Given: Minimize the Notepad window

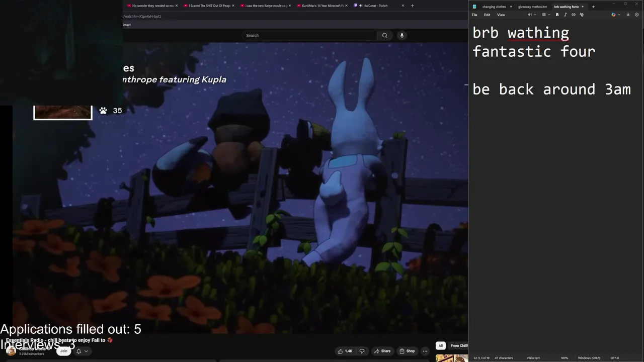Looking at the screenshot, I should 614,4.
